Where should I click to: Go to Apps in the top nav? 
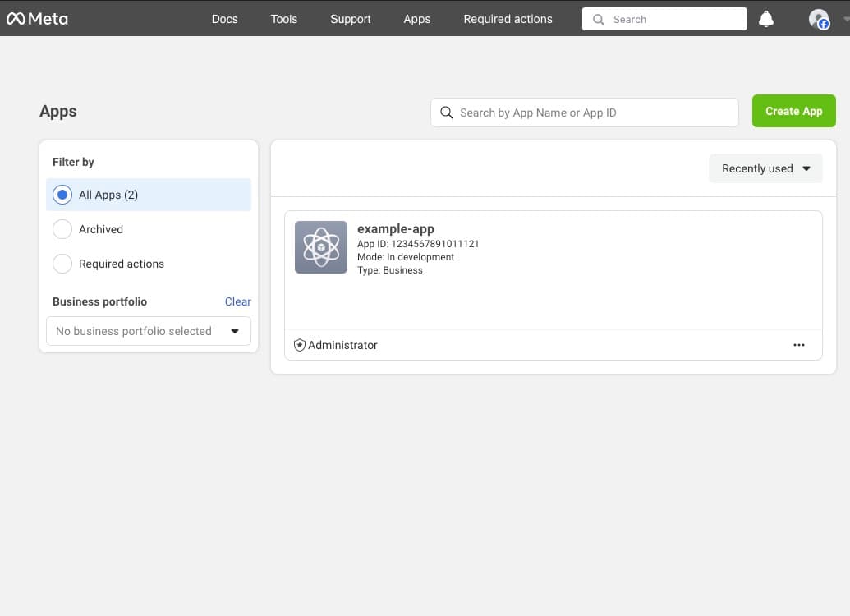point(417,19)
